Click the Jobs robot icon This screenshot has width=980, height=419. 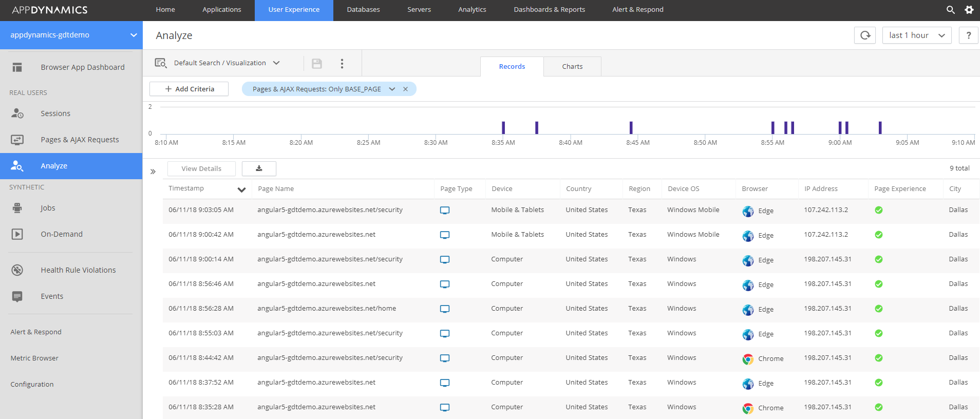click(17, 208)
